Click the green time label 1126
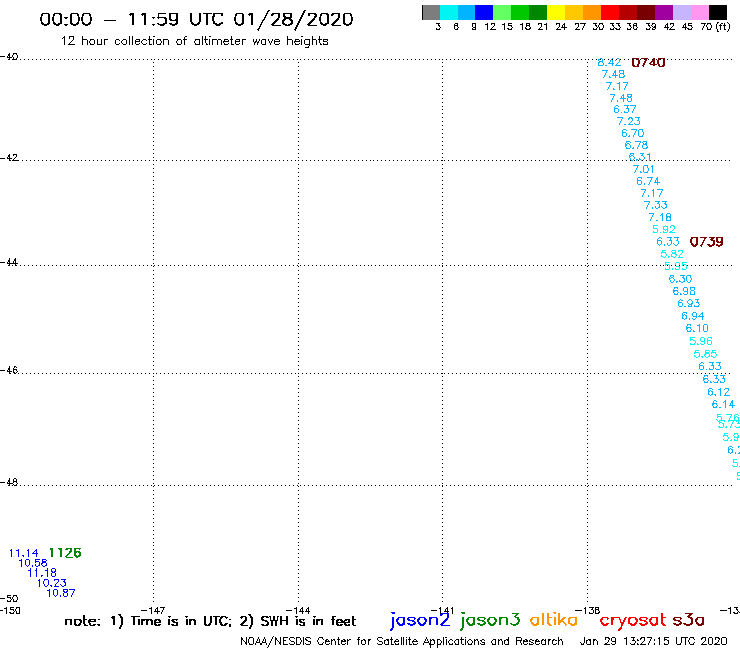Screen dimensions: 740x650 tap(65, 553)
